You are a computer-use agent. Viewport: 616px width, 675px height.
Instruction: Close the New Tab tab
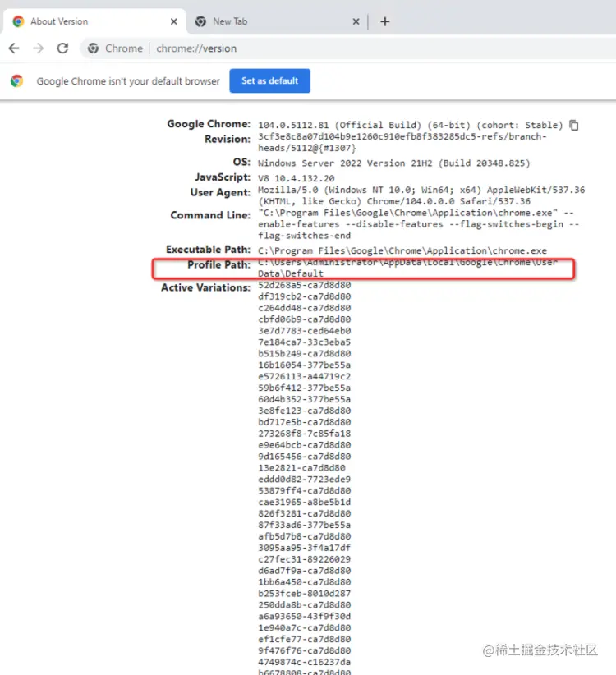pos(356,21)
